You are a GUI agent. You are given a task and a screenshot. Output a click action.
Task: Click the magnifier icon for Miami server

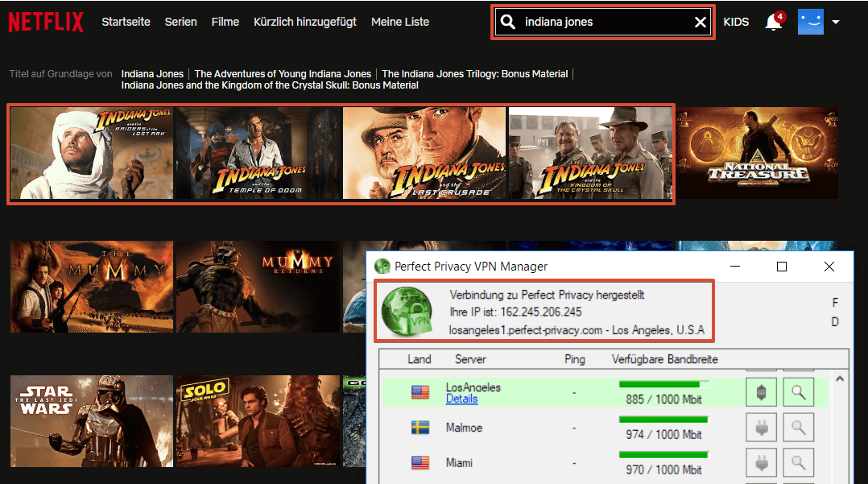[x=798, y=462]
